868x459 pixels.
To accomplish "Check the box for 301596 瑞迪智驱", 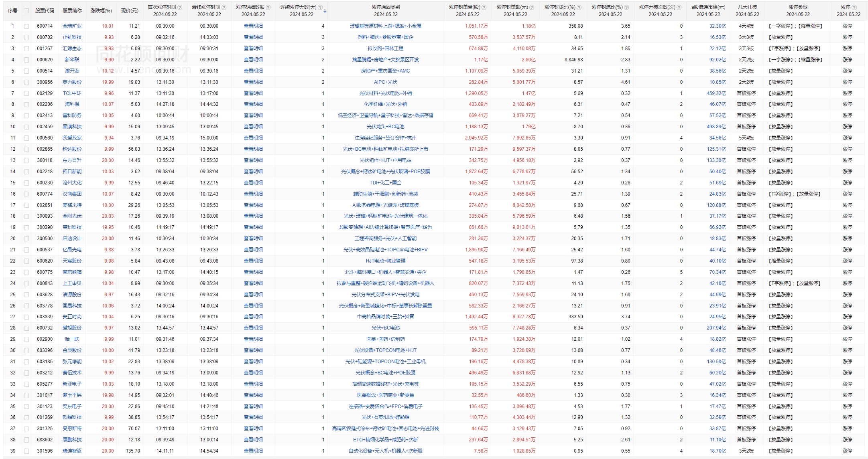I will click(26, 451).
